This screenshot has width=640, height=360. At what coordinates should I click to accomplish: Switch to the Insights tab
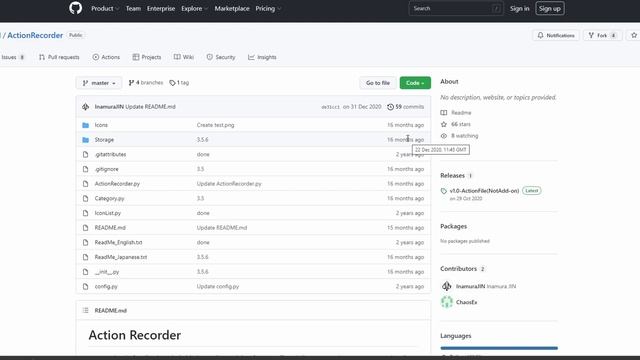coord(262,57)
